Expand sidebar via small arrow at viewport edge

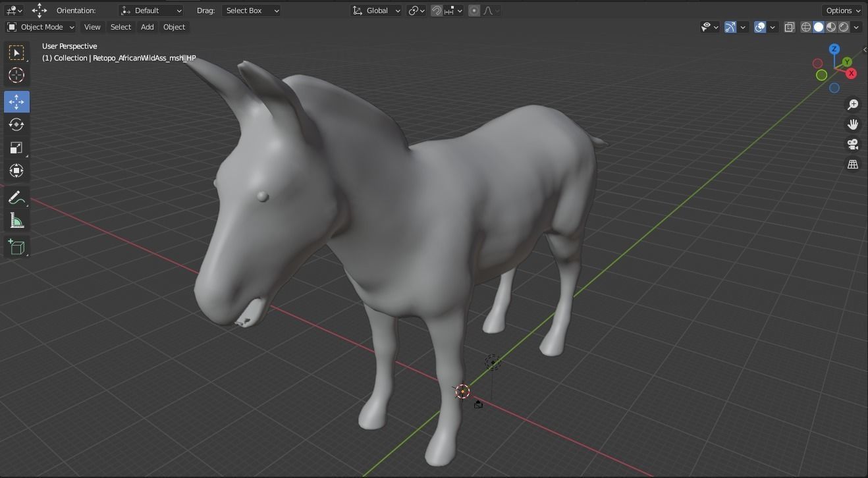(x=865, y=49)
